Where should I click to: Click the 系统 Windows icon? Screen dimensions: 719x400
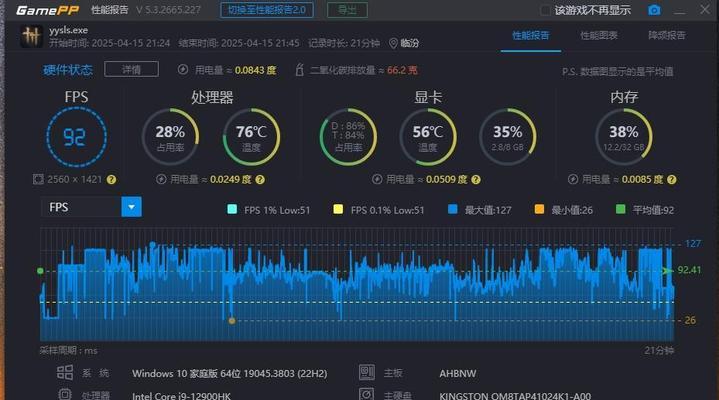coord(65,372)
